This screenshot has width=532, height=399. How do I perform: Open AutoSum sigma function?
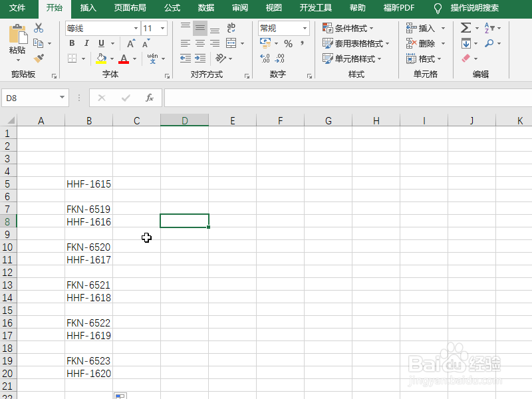pyautogui.click(x=466, y=28)
